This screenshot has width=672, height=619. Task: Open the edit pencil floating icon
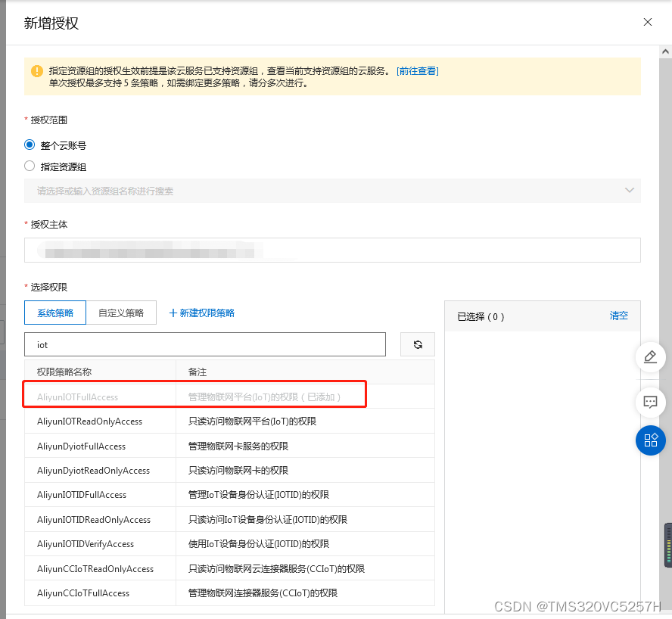(x=650, y=357)
